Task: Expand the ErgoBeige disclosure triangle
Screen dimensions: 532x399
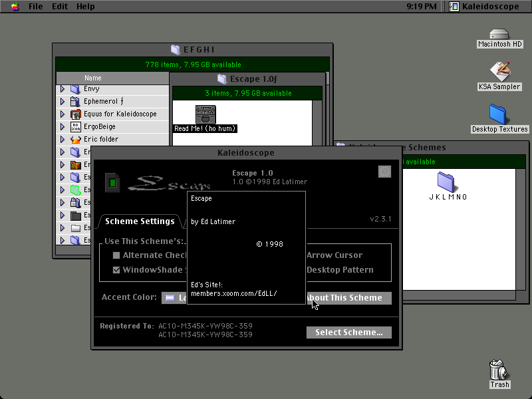Action: [x=63, y=126]
